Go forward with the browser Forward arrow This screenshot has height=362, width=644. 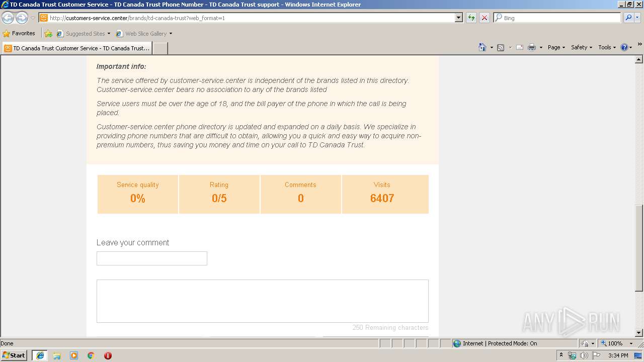click(22, 18)
